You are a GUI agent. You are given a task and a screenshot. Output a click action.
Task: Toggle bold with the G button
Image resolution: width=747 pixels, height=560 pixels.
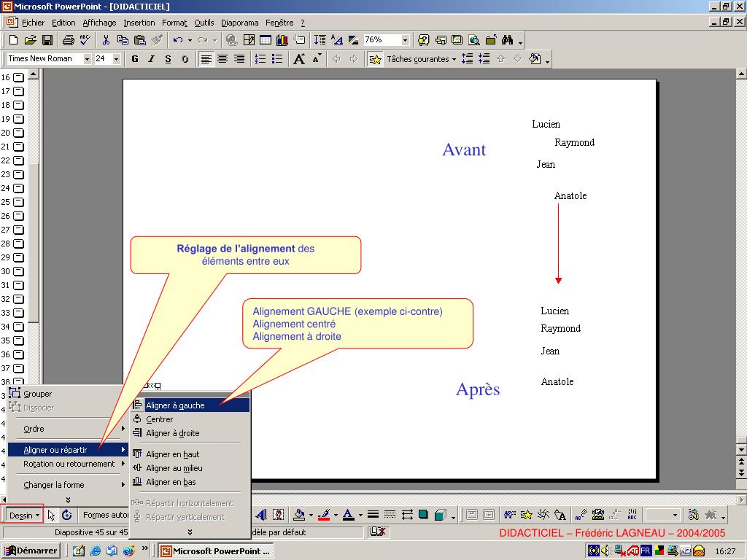coord(135,59)
